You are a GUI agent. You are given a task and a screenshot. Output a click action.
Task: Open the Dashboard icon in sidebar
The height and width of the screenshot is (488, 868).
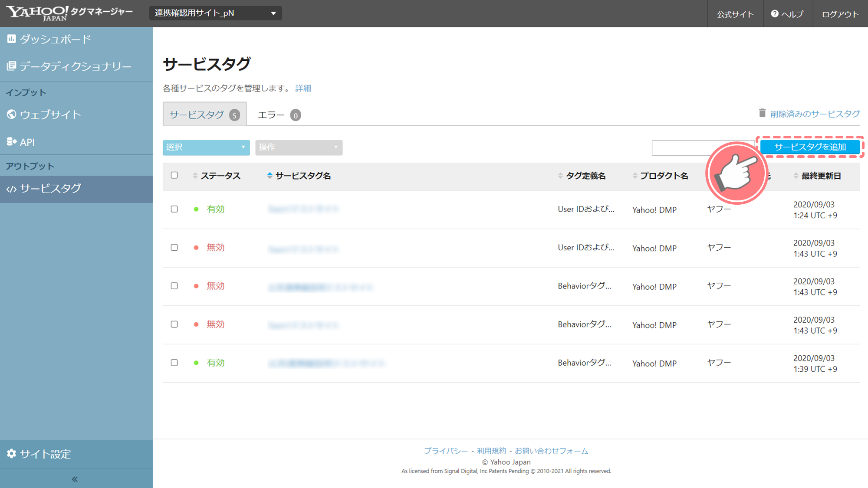tap(11, 39)
